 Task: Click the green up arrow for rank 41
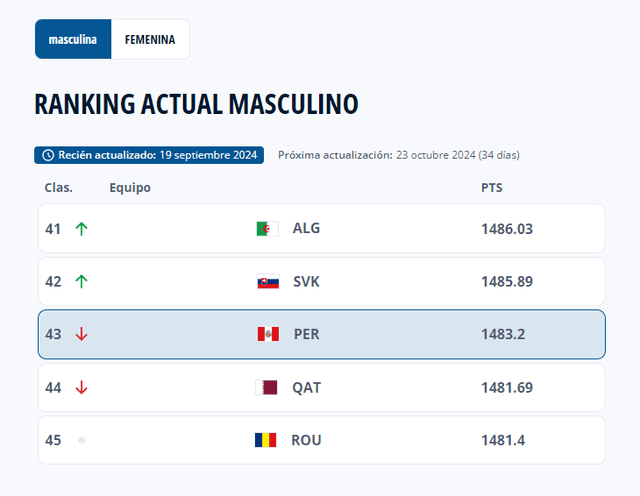pyautogui.click(x=82, y=229)
